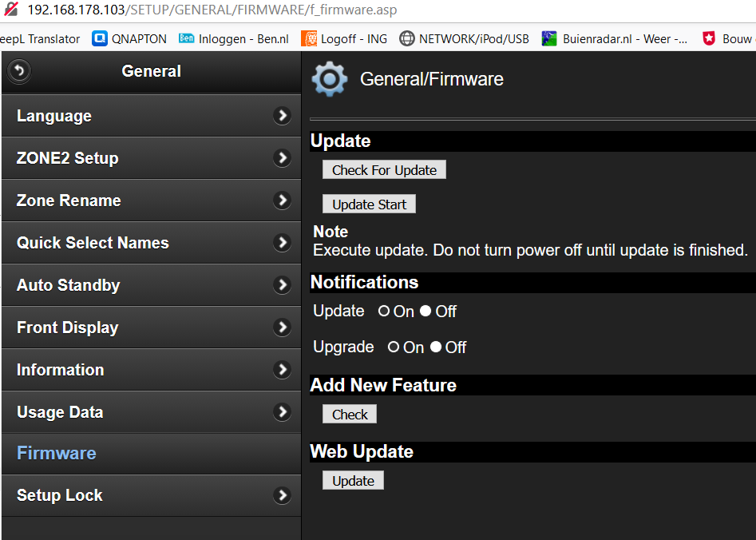
Task: Select the highlighted Firmware menu item
Action: (152, 454)
